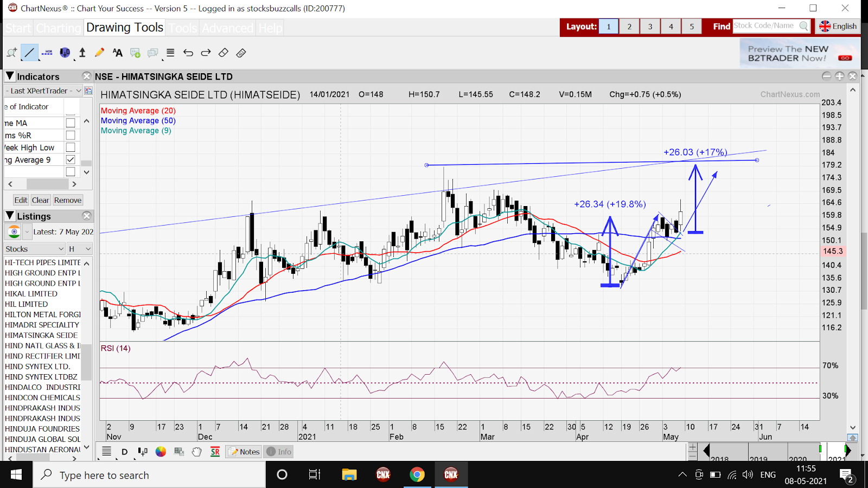
Task: Click the daily period 'D' icon
Action: coord(124,452)
